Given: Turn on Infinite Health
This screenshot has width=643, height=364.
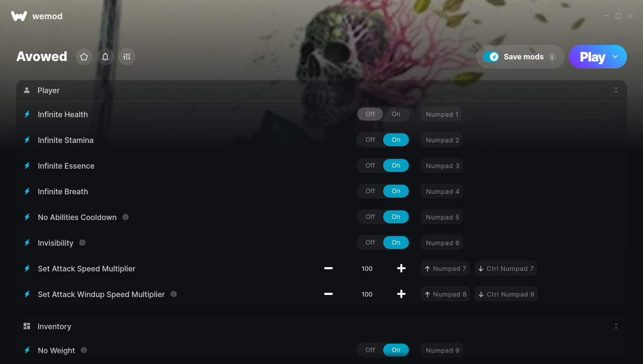Looking at the screenshot, I should (x=396, y=114).
